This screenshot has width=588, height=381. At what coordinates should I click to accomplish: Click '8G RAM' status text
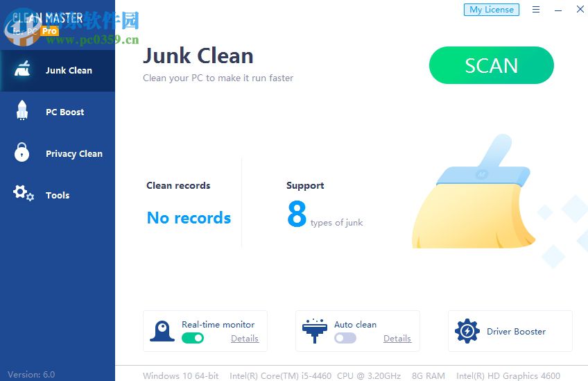pyautogui.click(x=429, y=375)
